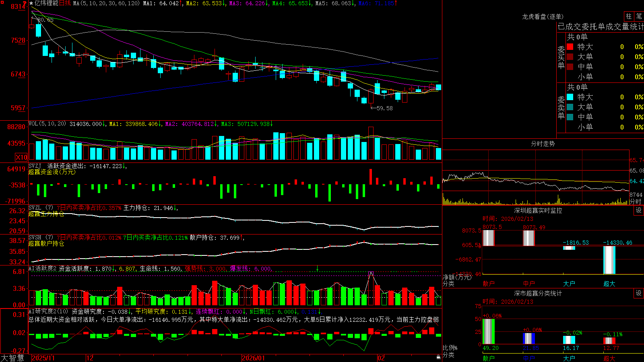Click the 超赢资金流(万元) label
Viewport: 644px width, 362px height.
click(x=52, y=172)
